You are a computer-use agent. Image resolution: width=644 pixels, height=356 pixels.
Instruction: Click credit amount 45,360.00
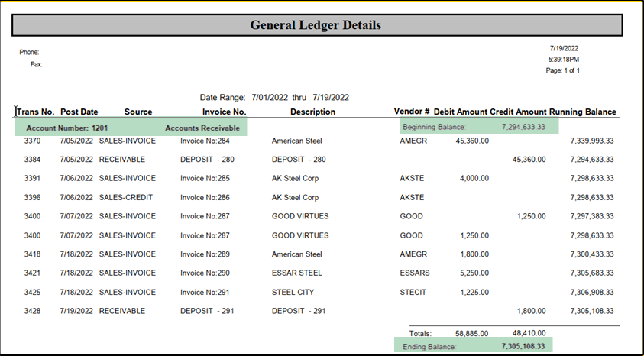click(529, 160)
